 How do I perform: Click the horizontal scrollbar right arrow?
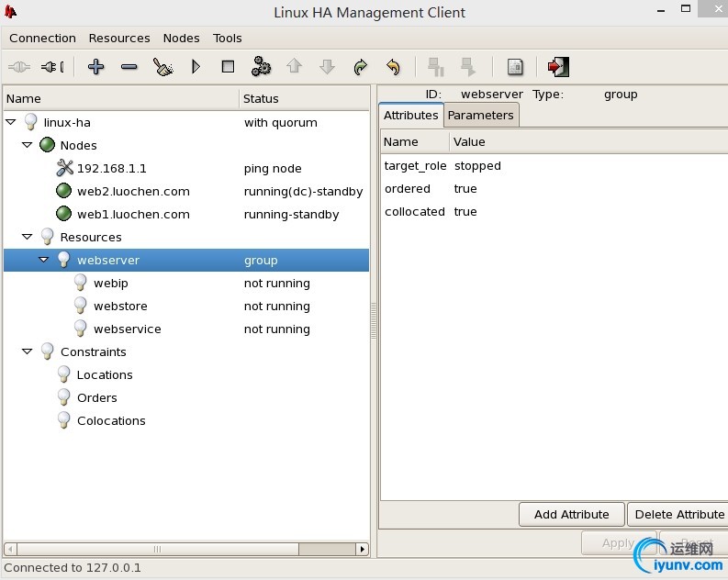(x=362, y=550)
